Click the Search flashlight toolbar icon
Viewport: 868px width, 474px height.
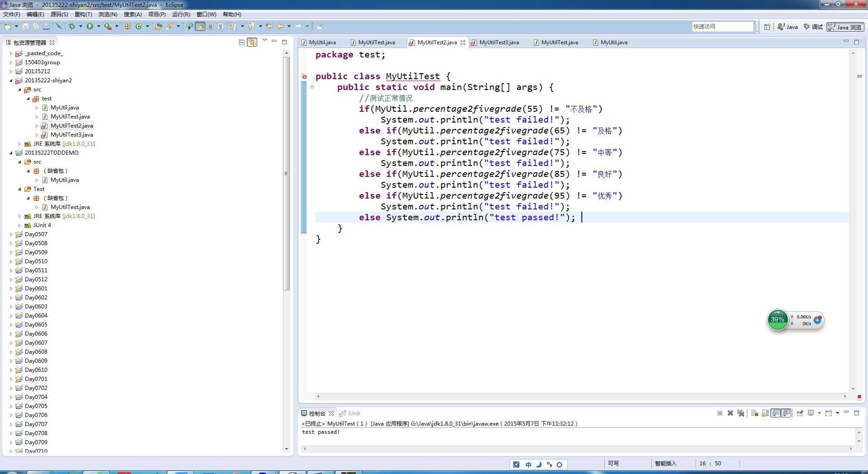(x=170, y=27)
